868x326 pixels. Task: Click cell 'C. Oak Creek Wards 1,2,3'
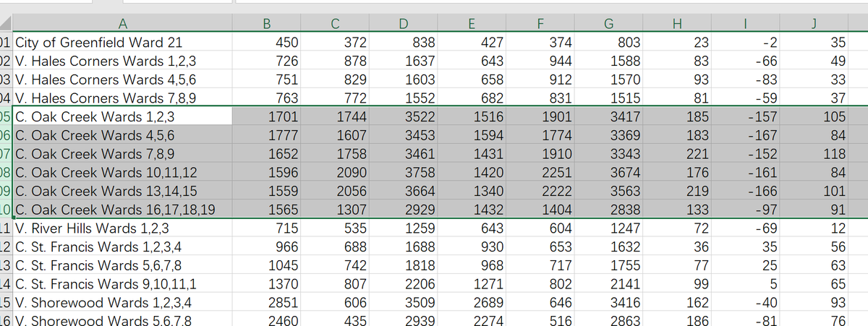click(122, 116)
